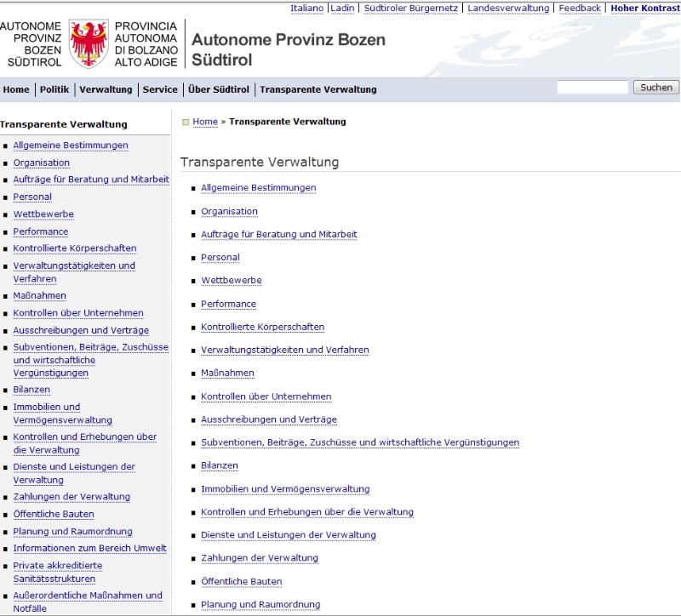This screenshot has width=681, height=616.
Task: Switch language to Ladin
Action: [x=342, y=9]
